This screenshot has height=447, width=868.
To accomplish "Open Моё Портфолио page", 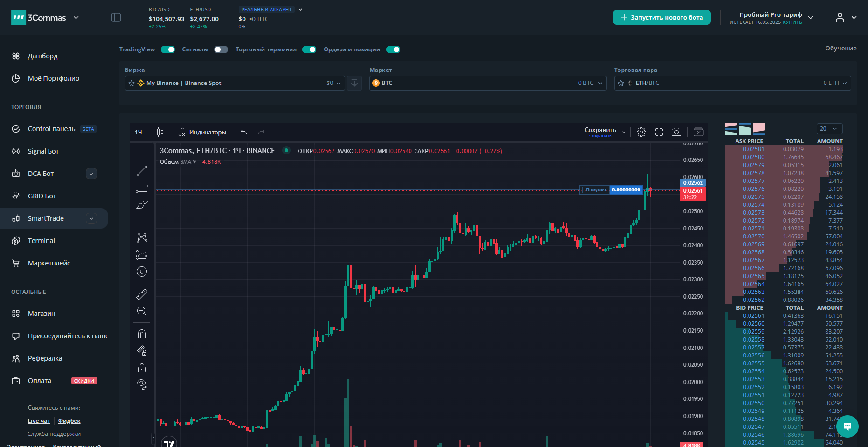I will tap(54, 78).
